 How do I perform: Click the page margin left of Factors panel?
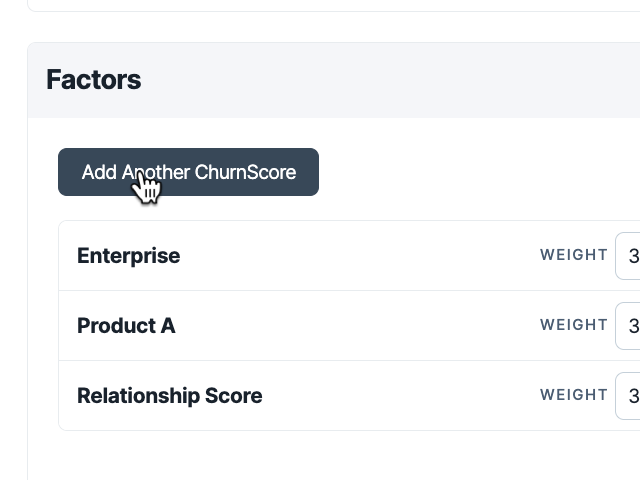point(13,261)
